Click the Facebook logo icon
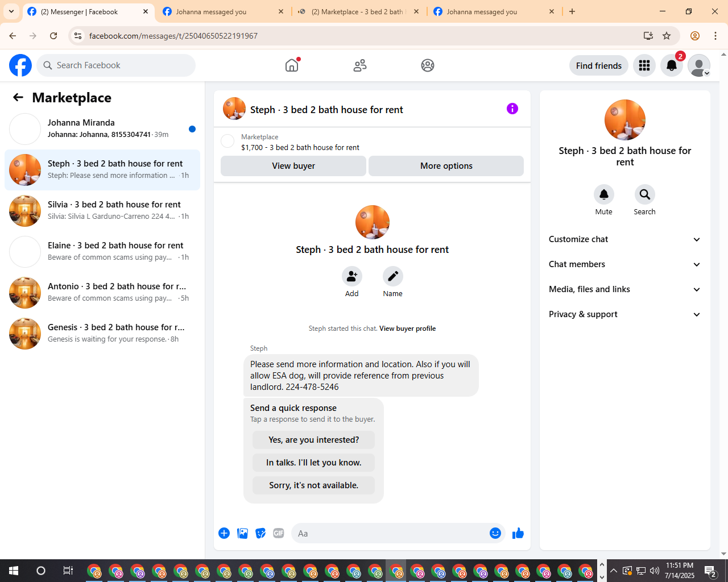The height and width of the screenshot is (582, 728). point(20,65)
